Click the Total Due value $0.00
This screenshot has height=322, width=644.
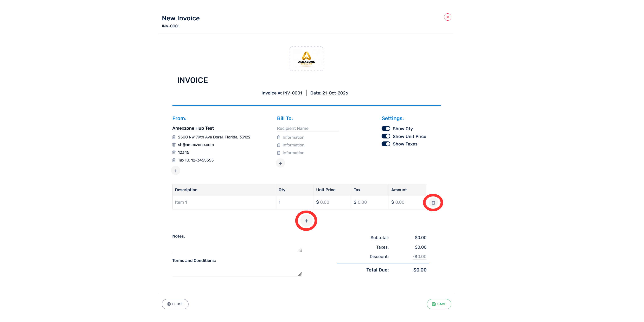coord(420,270)
